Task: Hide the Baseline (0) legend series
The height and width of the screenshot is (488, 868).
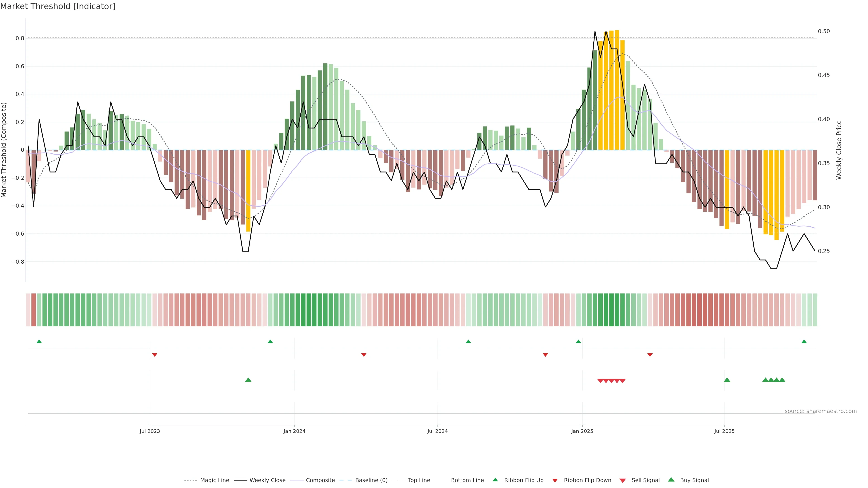Action: pos(371,480)
